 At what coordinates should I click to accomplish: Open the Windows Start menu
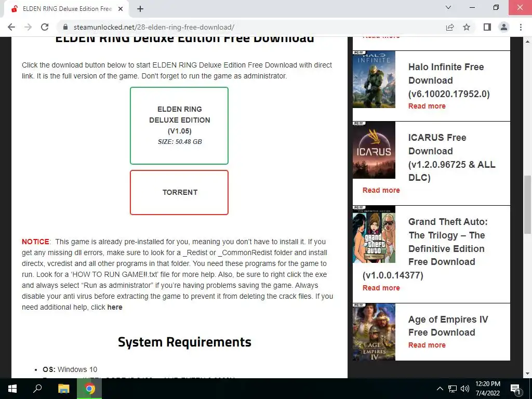[12, 389]
